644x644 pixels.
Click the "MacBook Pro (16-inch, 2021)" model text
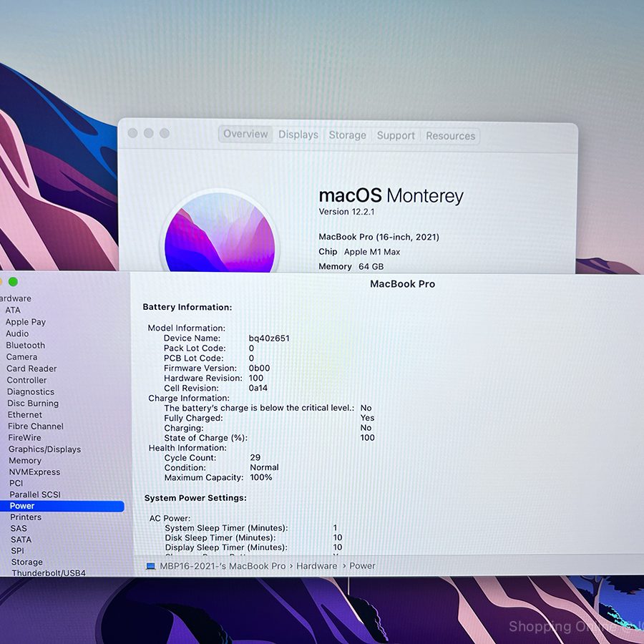pyautogui.click(x=379, y=237)
